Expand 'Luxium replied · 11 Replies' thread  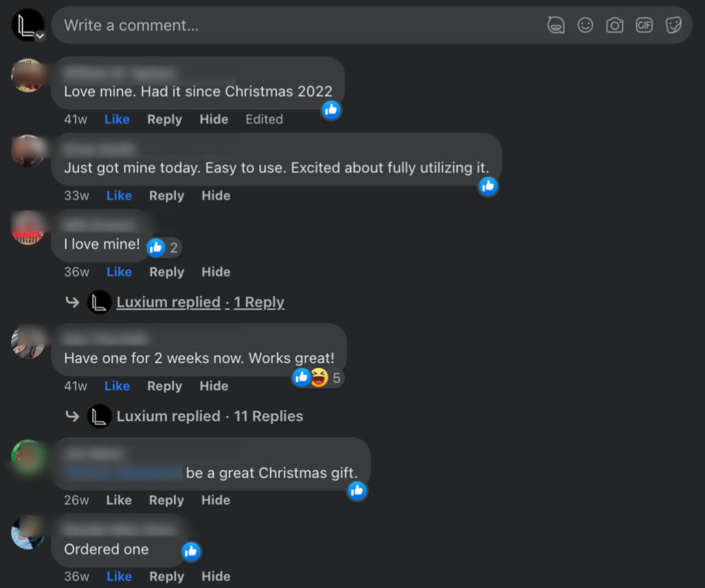(209, 416)
